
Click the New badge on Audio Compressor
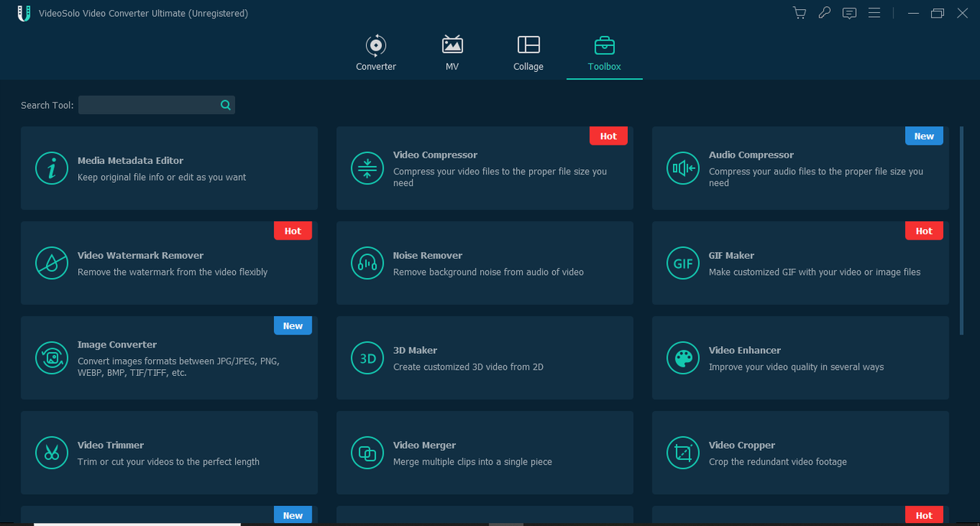tap(924, 136)
